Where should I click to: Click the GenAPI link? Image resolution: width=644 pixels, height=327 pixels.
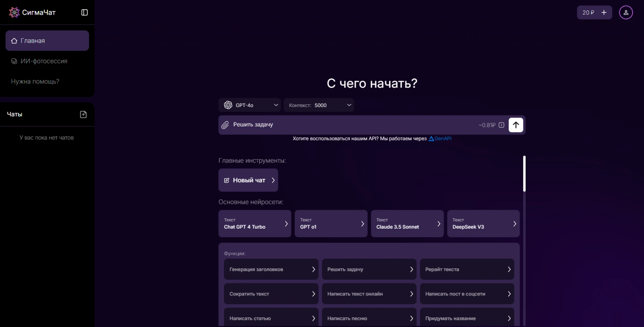pos(443,139)
